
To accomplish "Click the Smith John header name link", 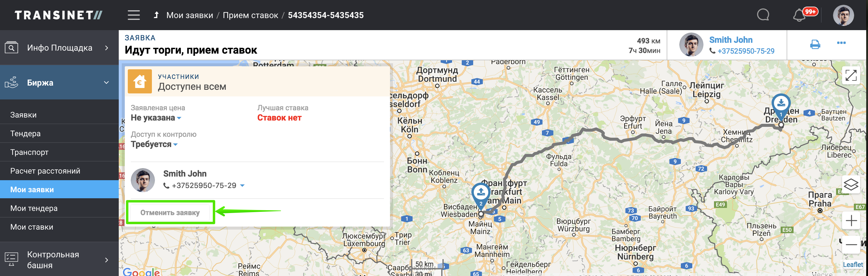I will 731,40.
